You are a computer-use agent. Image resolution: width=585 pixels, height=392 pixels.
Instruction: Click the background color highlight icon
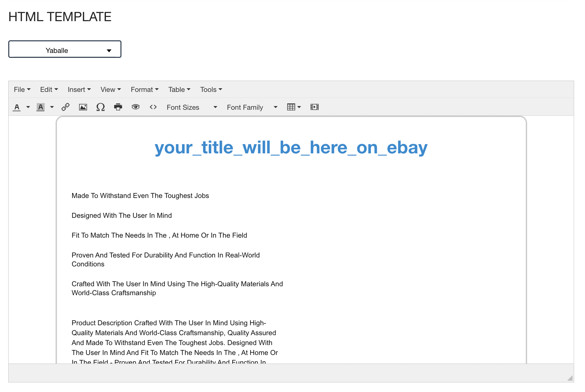pos(40,107)
